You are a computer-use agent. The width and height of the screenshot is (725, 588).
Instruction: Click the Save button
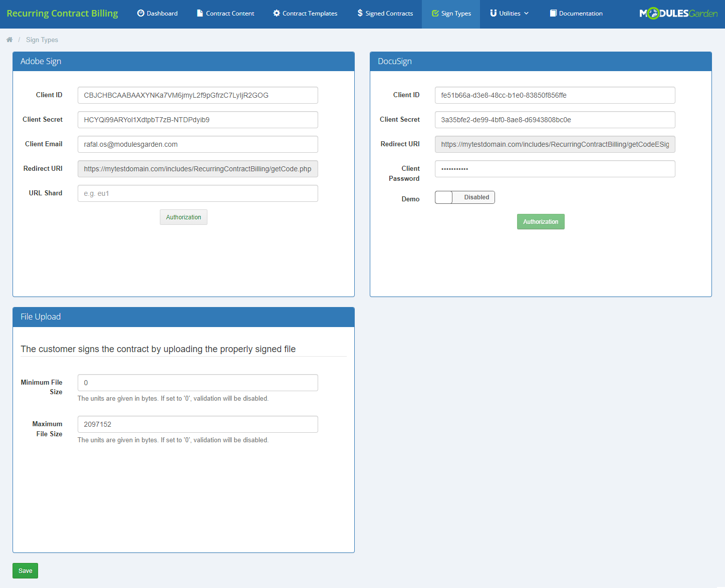[x=25, y=571]
